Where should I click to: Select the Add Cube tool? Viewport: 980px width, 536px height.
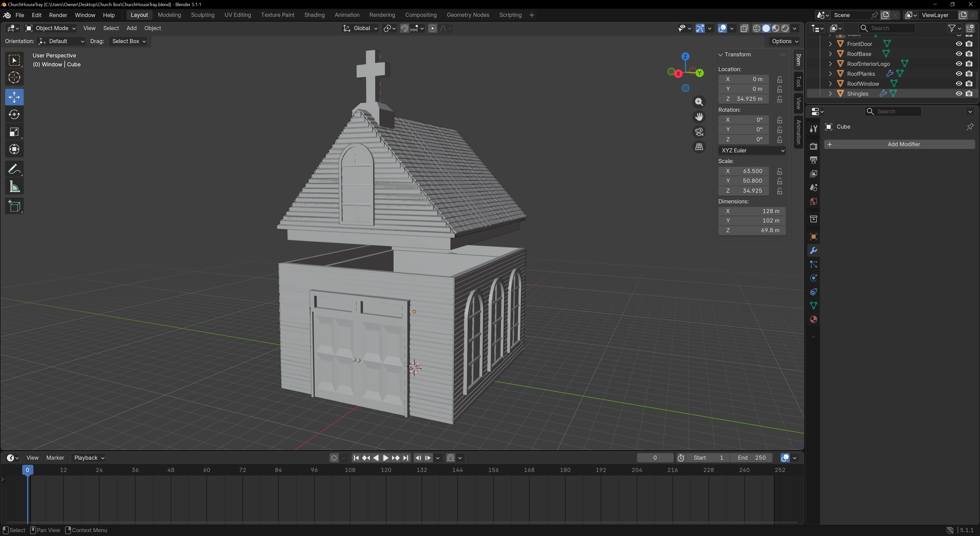[x=14, y=206]
